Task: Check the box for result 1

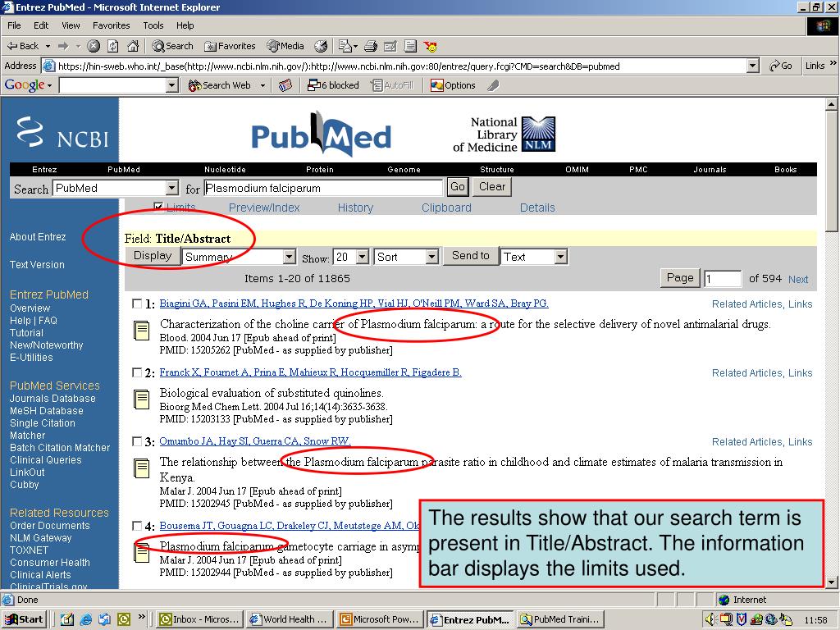Action: pyautogui.click(x=137, y=304)
